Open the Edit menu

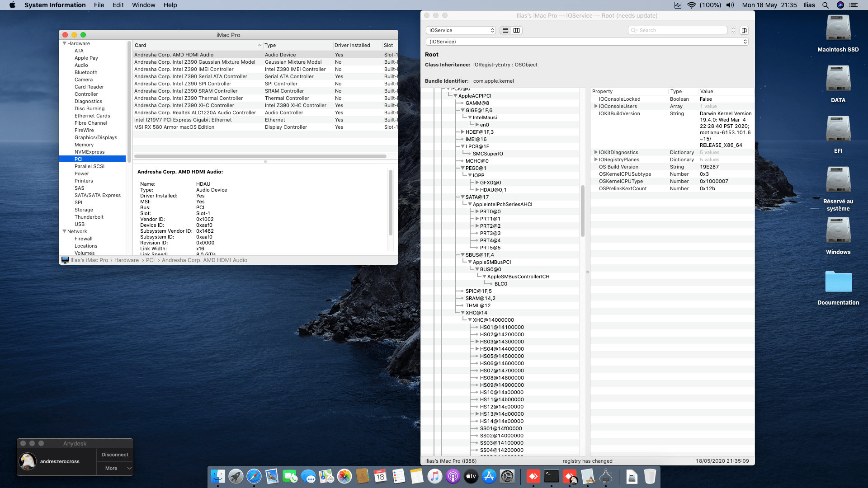click(x=118, y=5)
